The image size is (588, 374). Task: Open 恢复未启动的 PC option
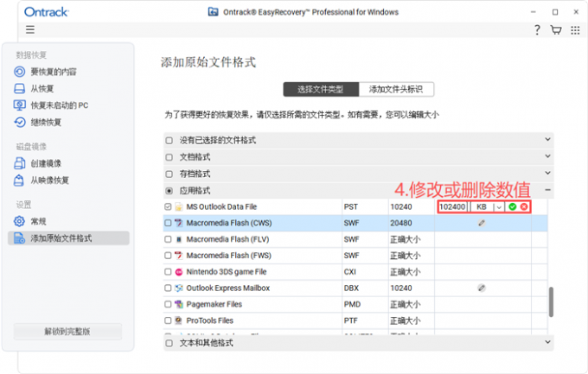[51, 105]
